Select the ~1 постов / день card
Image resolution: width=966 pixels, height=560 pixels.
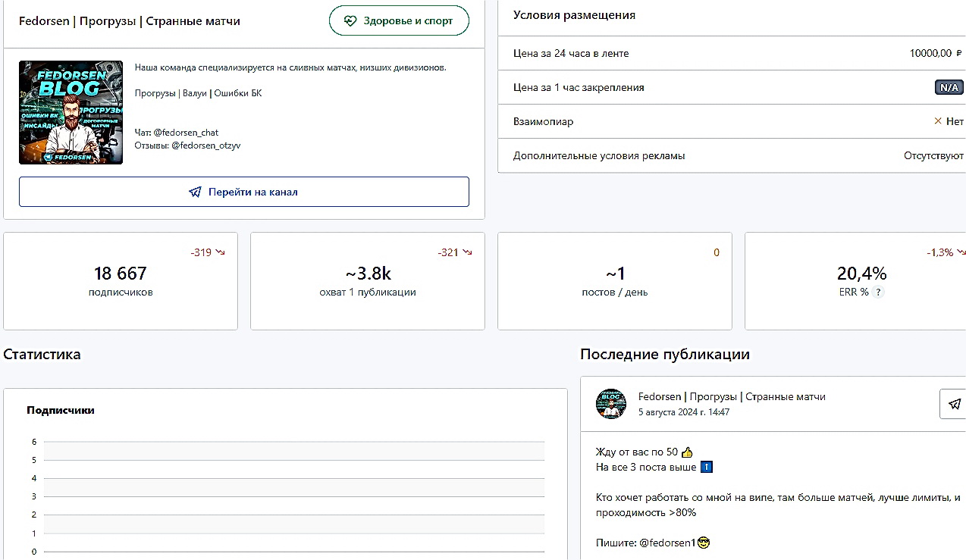tap(614, 281)
